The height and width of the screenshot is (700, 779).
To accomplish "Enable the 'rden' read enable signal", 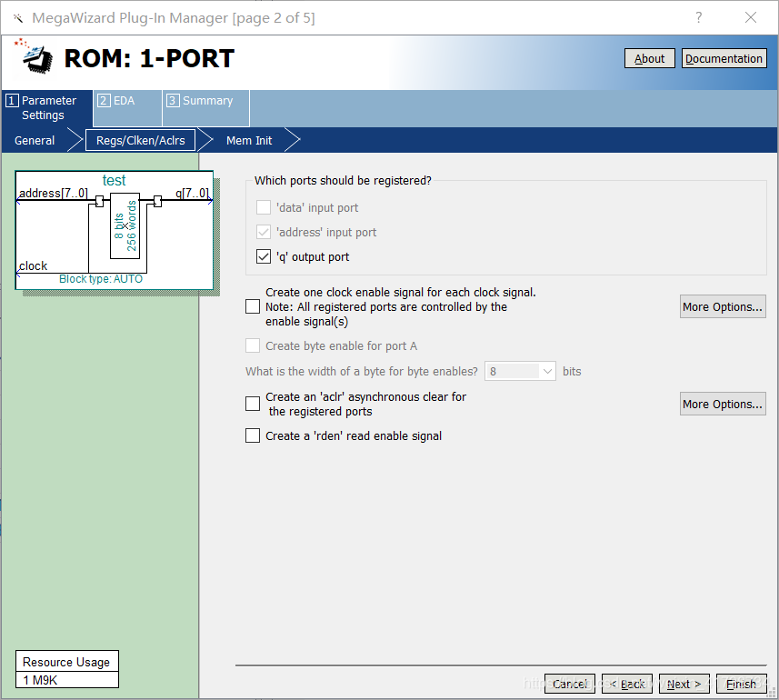I will coord(253,435).
